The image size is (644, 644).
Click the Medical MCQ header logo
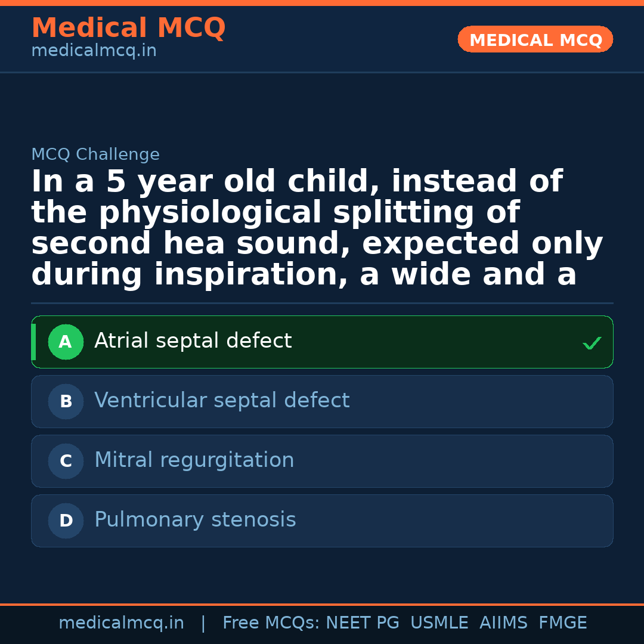(128, 28)
